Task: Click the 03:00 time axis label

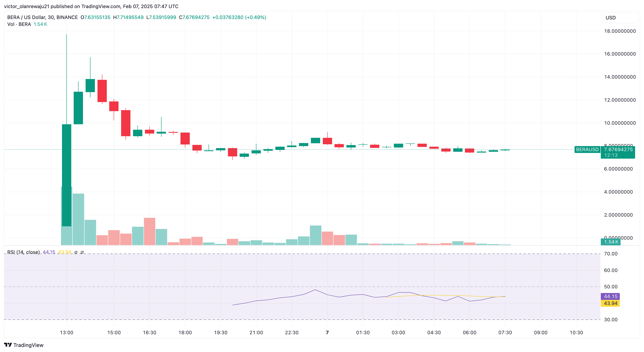Action: click(x=399, y=332)
